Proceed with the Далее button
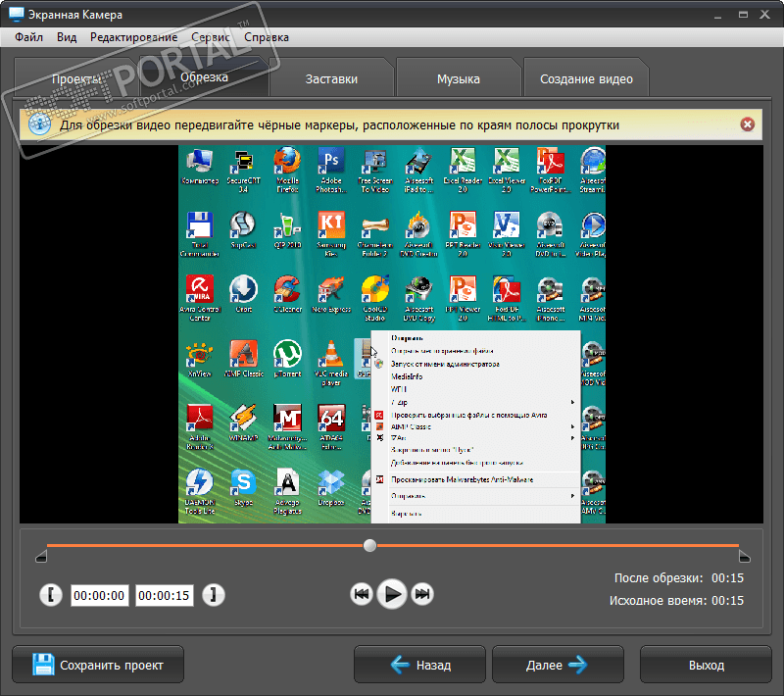This screenshot has width=784, height=696. (x=558, y=665)
